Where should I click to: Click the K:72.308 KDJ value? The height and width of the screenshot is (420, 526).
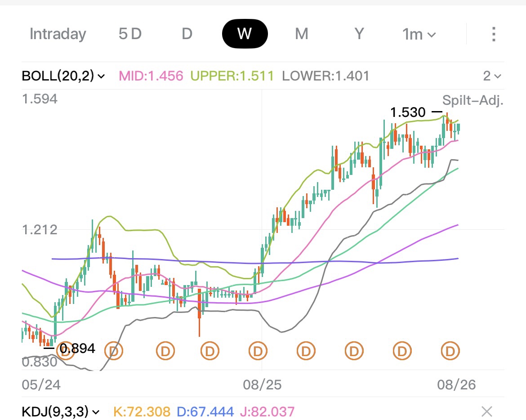point(142,411)
